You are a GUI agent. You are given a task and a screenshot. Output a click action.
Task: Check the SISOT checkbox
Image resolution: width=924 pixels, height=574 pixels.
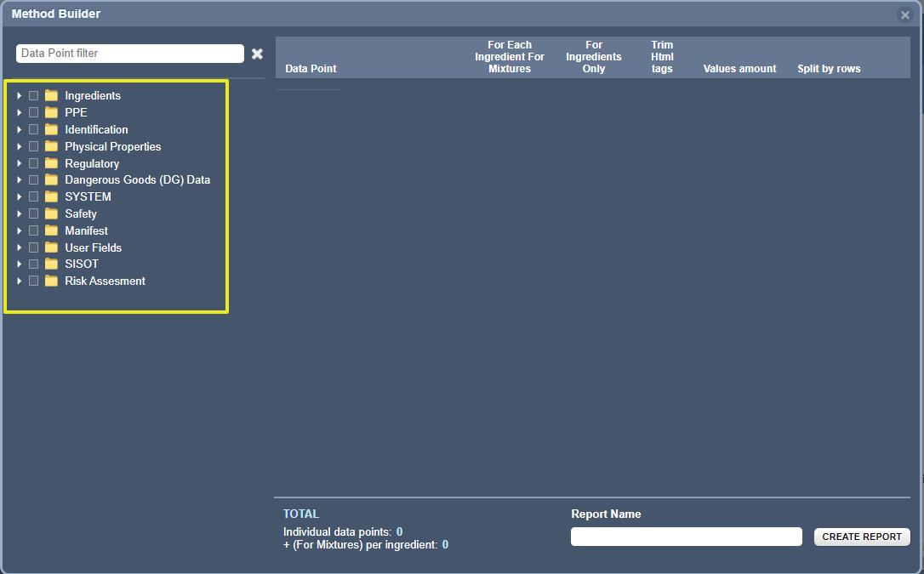coord(33,264)
